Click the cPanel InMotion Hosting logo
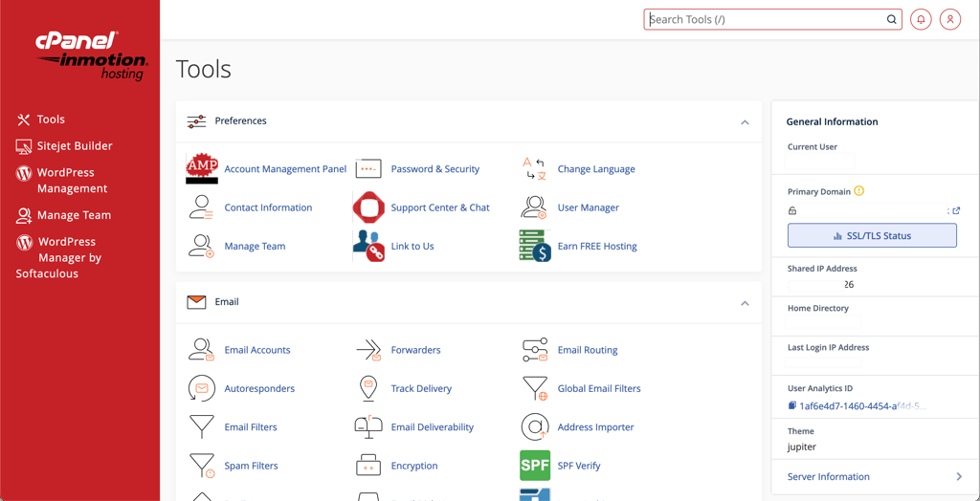This screenshot has height=501, width=980. click(x=92, y=56)
